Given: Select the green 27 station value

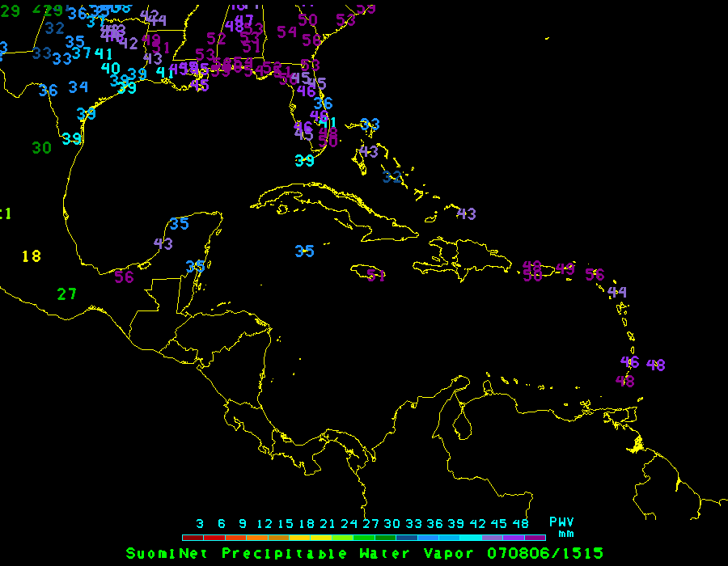Looking at the screenshot, I should click(x=66, y=294).
